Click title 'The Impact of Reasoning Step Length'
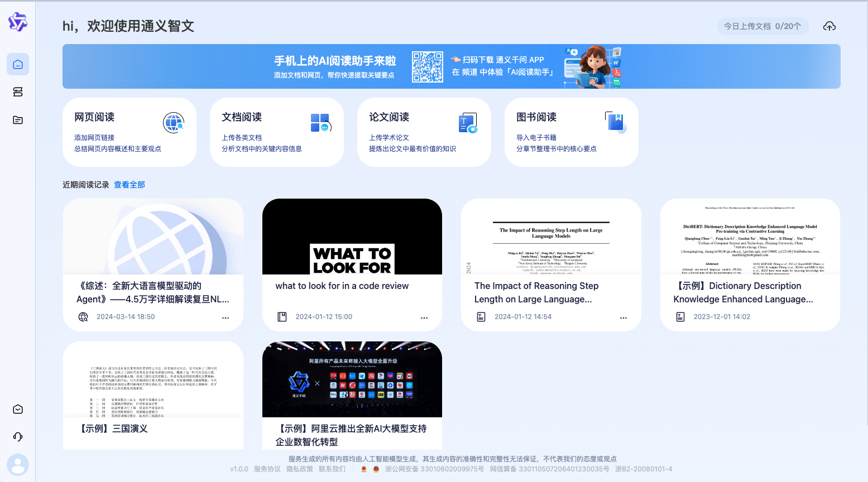 click(x=536, y=292)
